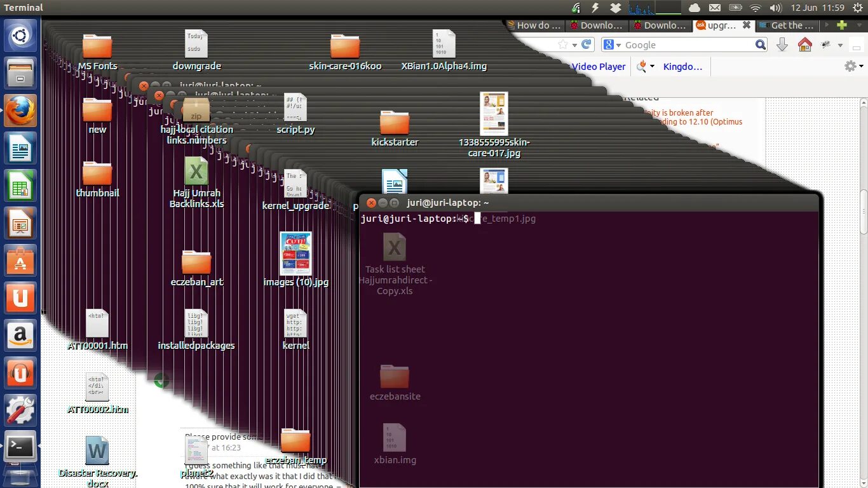The image size is (868, 488).
Task: Open the Wi-Fi network indicator
Action: tap(756, 8)
